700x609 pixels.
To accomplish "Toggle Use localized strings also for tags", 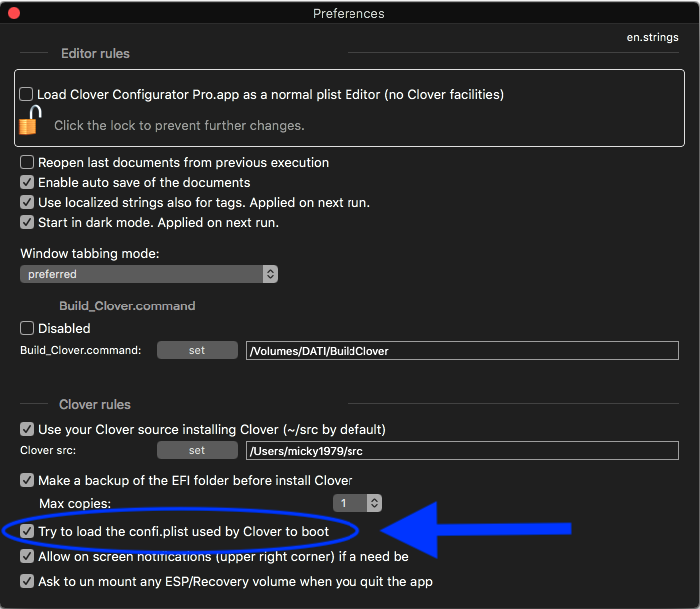I will [27, 203].
